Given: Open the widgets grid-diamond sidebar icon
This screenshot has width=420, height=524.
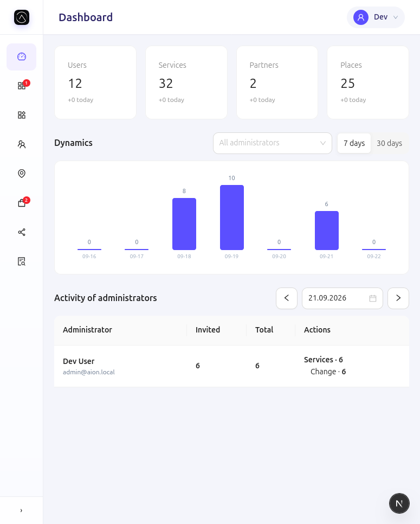Looking at the screenshot, I should (x=21, y=115).
